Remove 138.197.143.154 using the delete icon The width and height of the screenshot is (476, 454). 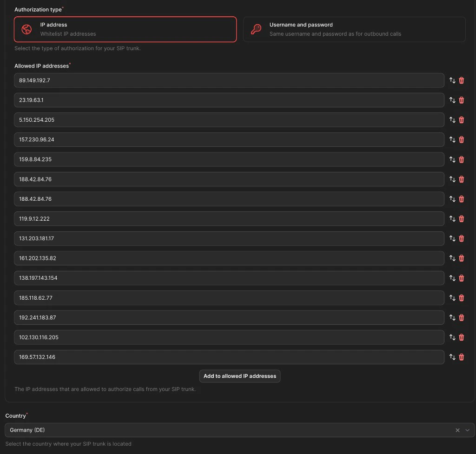461,278
